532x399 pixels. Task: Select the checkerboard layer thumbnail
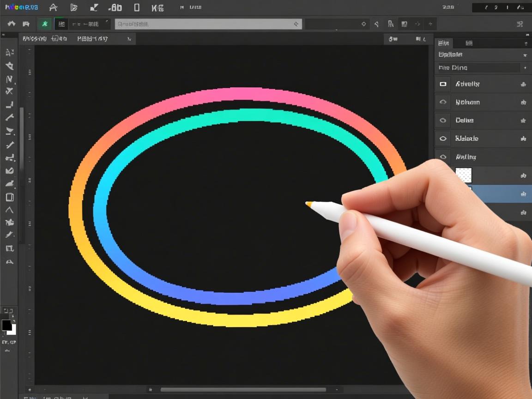(x=464, y=175)
